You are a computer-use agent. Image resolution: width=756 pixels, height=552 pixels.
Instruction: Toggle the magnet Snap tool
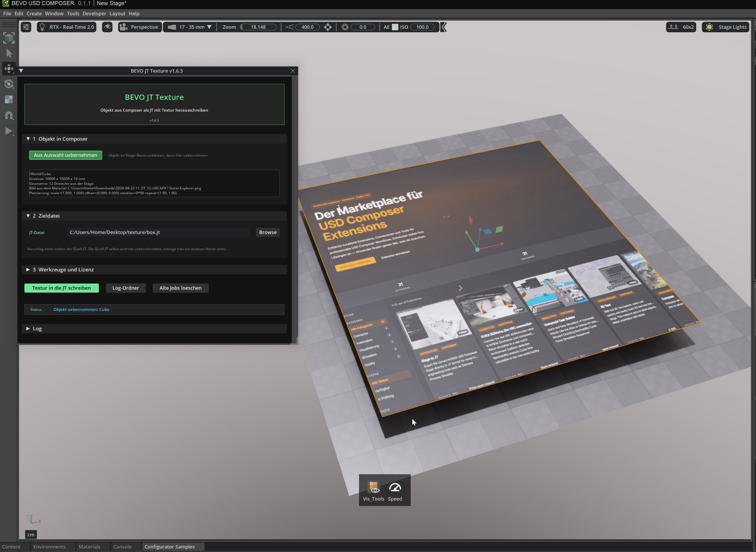(x=9, y=115)
